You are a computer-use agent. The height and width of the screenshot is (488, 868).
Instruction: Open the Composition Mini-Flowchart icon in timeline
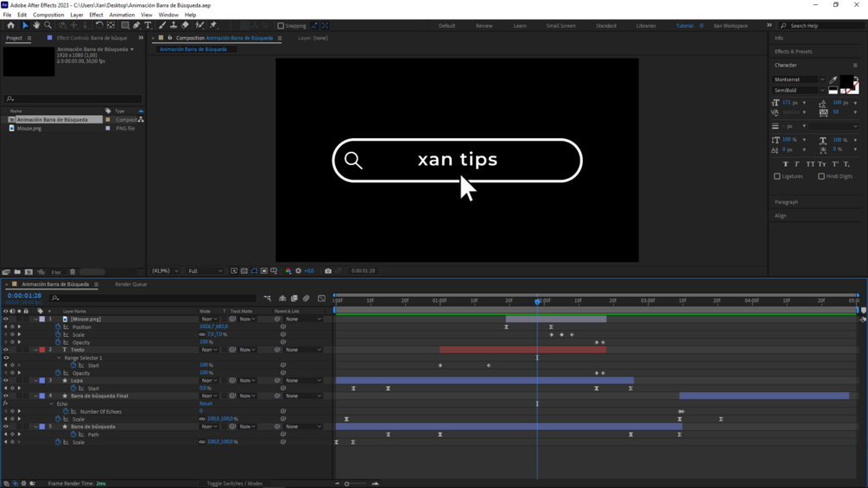click(x=268, y=298)
